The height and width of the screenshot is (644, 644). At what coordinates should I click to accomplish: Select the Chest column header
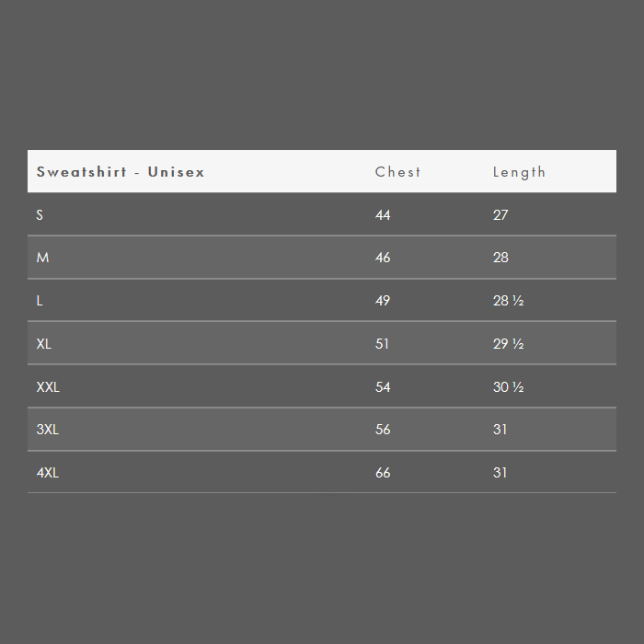coord(397,172)
